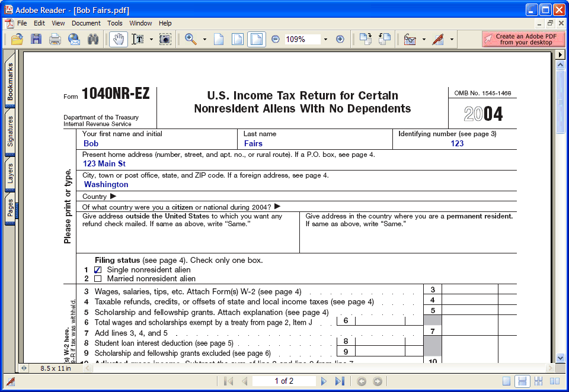569x392 pixels.
Task: Open the Edit menu
Action: pos(39,23)
